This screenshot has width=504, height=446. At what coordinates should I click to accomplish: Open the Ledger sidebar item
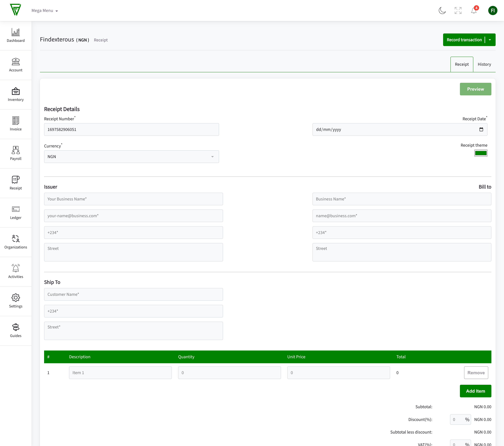click(16, 213)
